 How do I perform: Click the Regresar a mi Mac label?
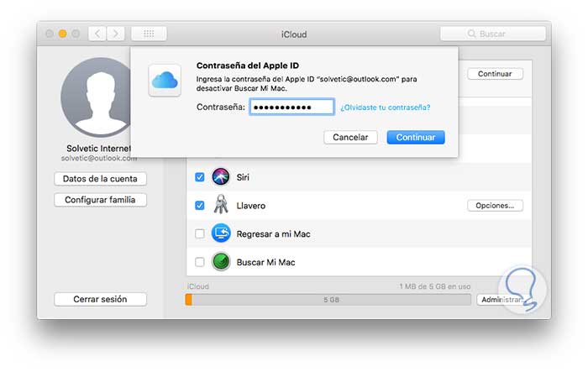coord(273,234)
